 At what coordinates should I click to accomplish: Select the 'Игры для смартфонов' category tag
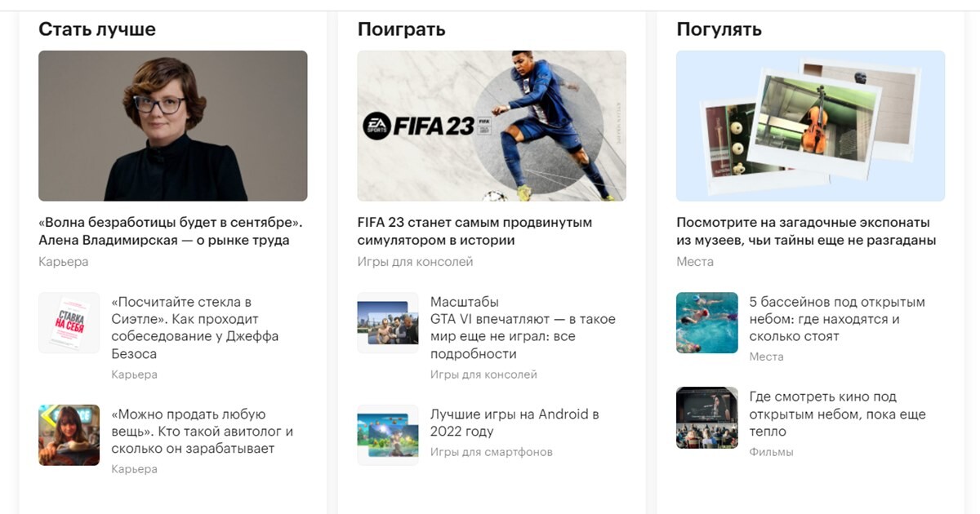coord(492,452)
